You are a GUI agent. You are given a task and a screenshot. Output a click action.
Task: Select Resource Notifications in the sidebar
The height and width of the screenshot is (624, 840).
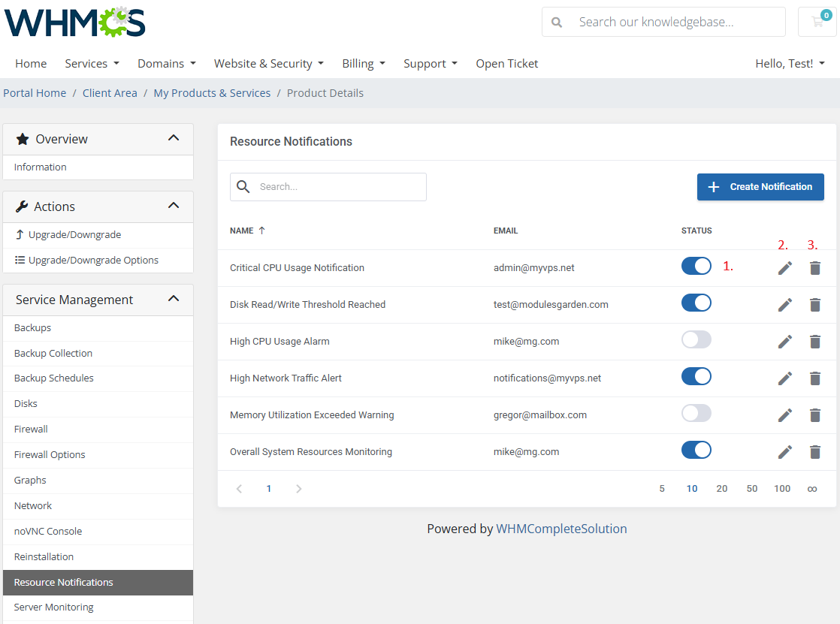98,582
